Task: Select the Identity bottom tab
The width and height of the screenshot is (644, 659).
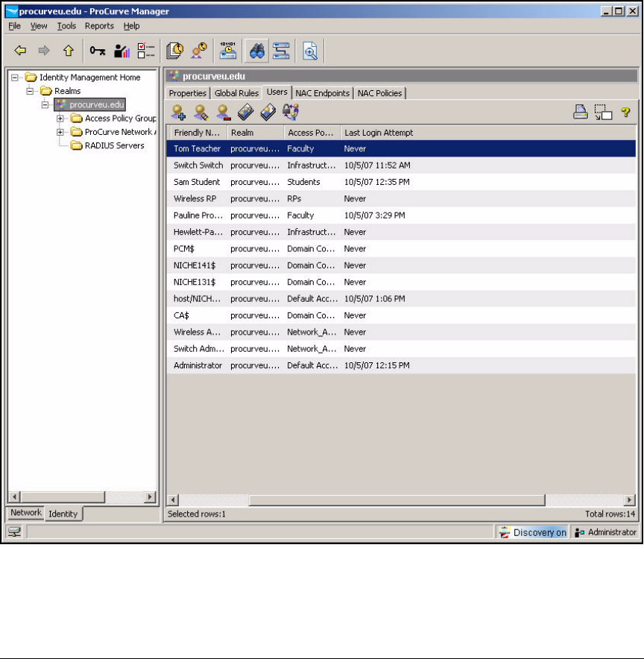Action: 63,514
